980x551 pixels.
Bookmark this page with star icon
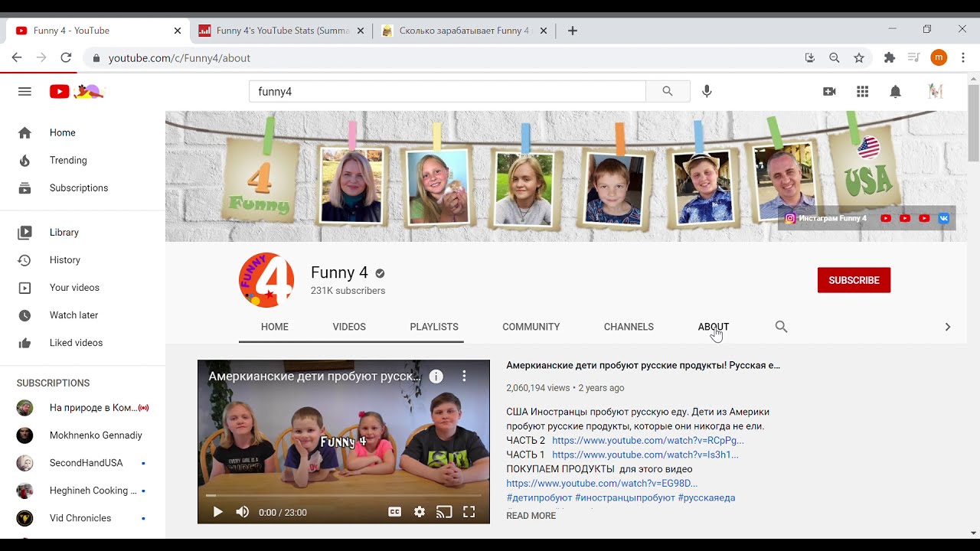coord(859,57)
